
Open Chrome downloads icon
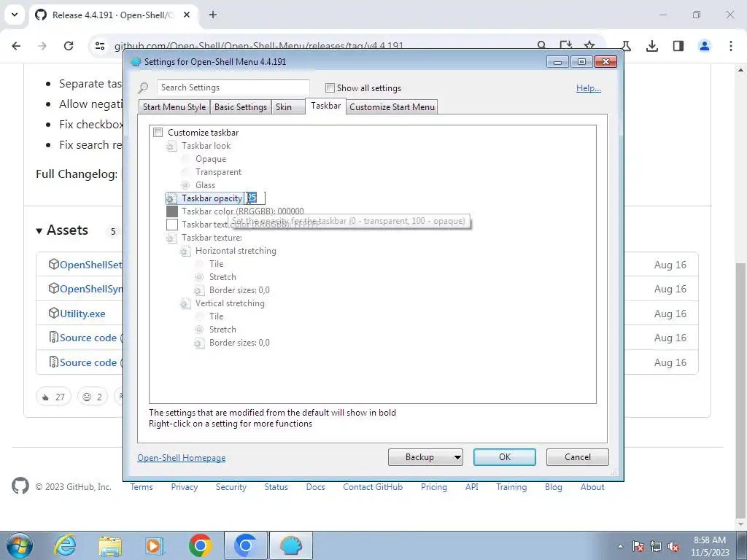(652, 46)
